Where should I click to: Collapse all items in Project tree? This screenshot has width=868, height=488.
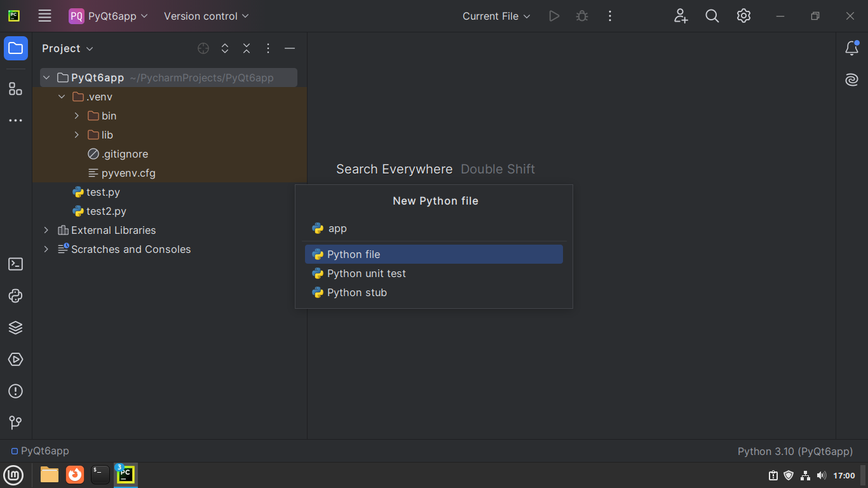(x=247, y=48)
